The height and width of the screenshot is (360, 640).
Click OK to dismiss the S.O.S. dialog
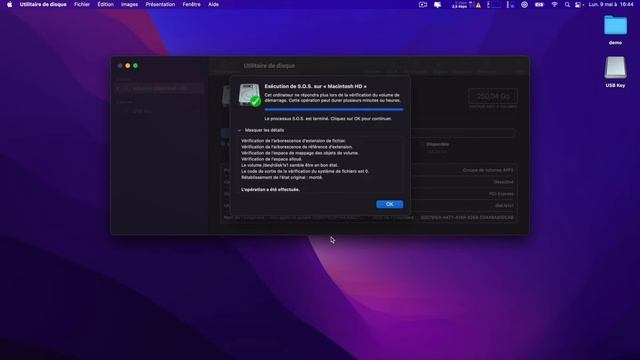pos(389,204)
